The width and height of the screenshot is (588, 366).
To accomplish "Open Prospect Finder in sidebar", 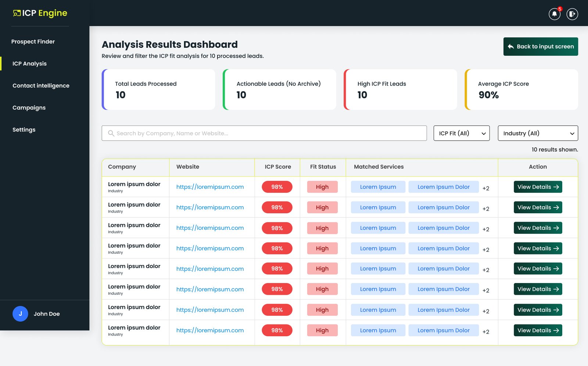I will (x=33, y=41).
